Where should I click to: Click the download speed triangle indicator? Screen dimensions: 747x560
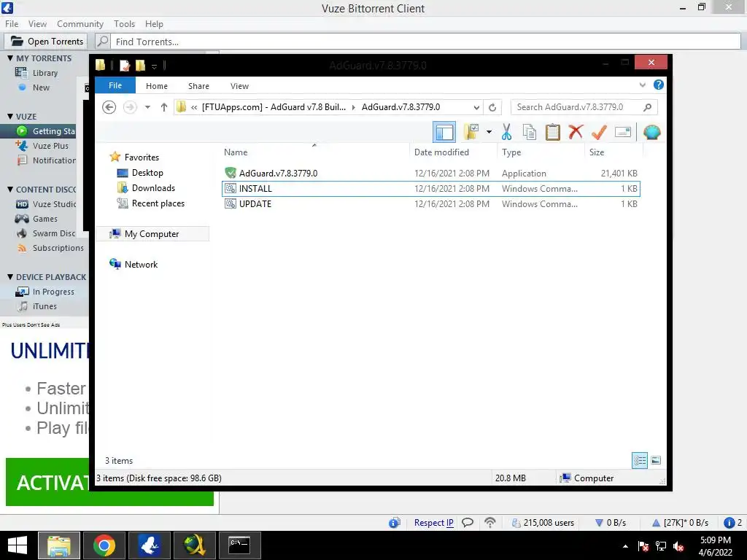[x=600, y=522]
